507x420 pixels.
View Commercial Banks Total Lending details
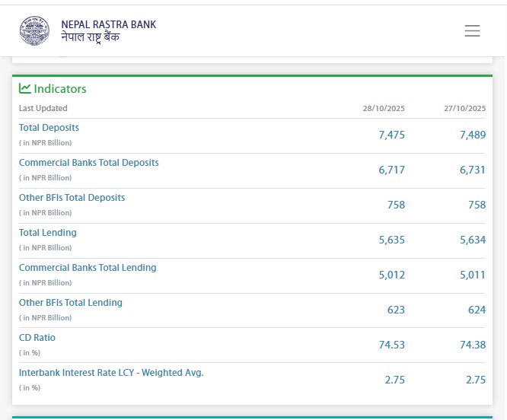coord(88,268)
